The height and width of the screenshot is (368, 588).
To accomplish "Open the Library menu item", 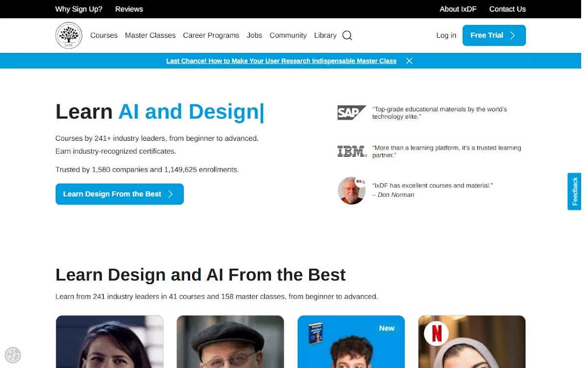I will 325,35.
